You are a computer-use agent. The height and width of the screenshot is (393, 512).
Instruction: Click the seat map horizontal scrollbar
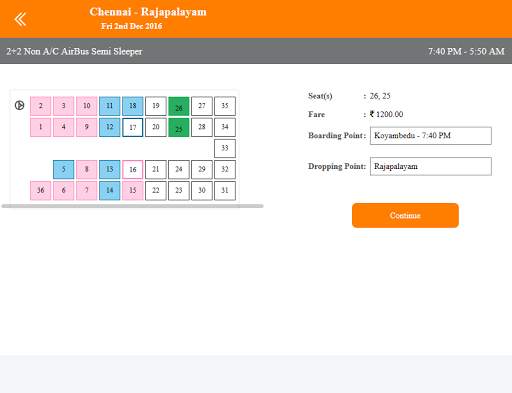tap(133, 206)
